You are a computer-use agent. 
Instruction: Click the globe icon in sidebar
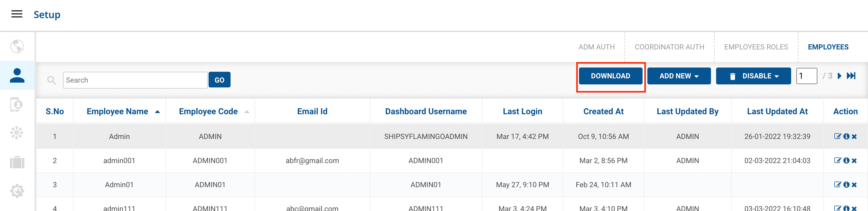(17, 46)
